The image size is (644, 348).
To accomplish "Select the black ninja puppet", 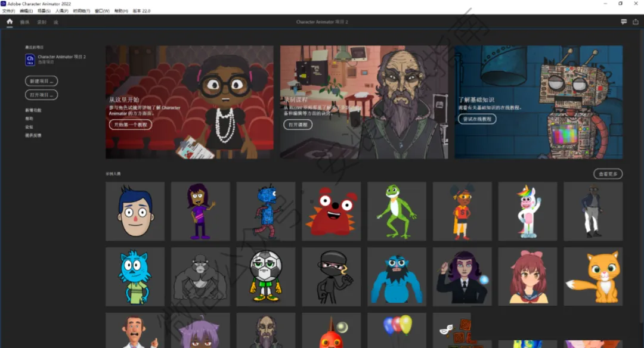I will [x=332, y=276].
